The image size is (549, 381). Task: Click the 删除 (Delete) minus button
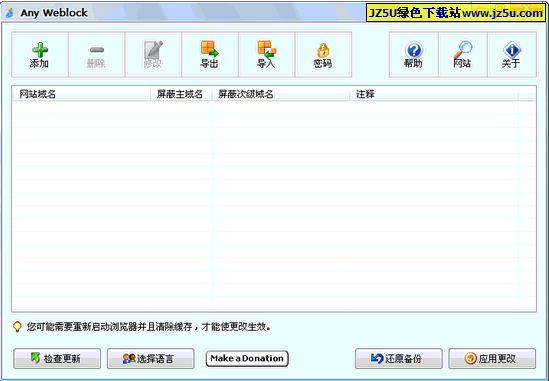[97, 55]
